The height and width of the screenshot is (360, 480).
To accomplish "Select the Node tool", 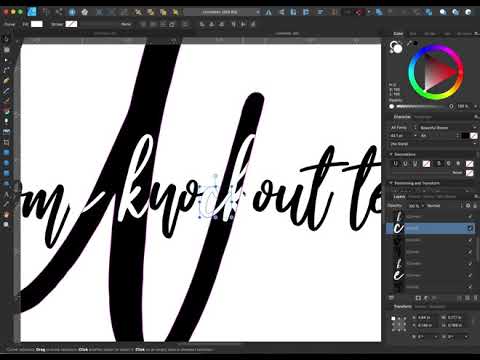I will (x=6, y=60).
